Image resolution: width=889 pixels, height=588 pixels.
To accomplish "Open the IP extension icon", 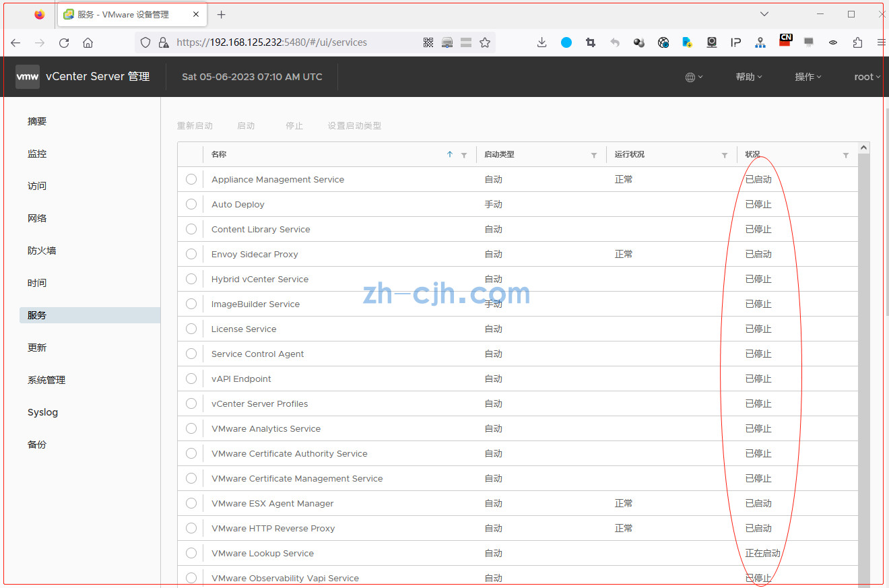I will [x=736, y=42].
